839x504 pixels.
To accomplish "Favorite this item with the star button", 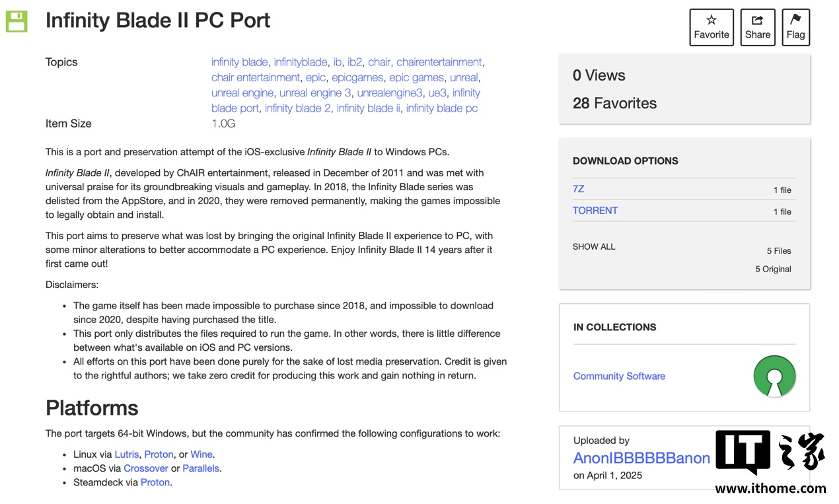I will [711, 27].
